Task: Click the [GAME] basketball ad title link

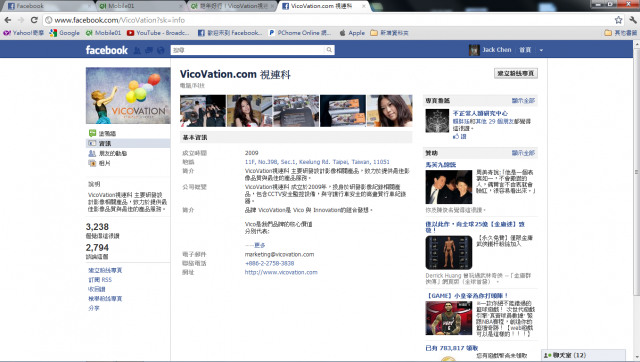Action: click(467, 295)
